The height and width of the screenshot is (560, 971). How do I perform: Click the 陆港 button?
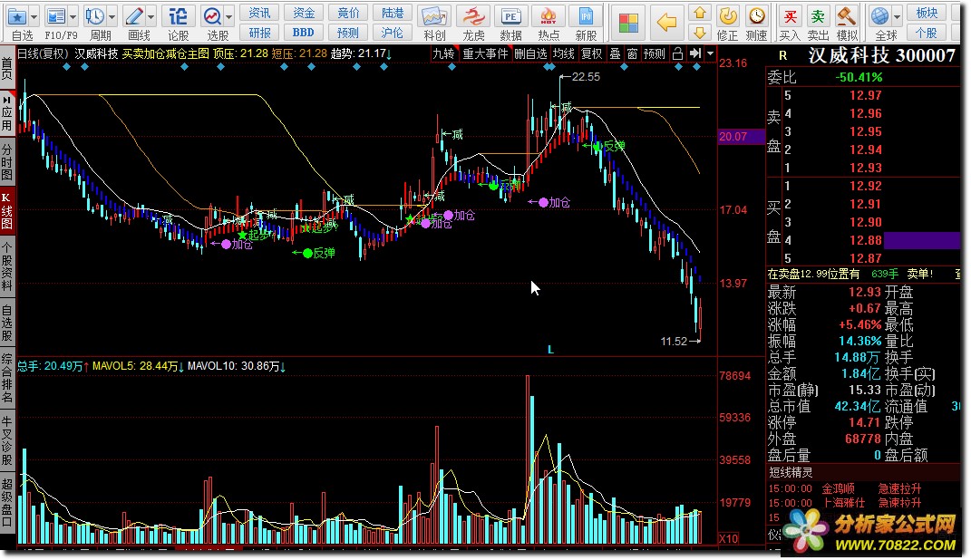pyautogui.click(x=393, y=13)
